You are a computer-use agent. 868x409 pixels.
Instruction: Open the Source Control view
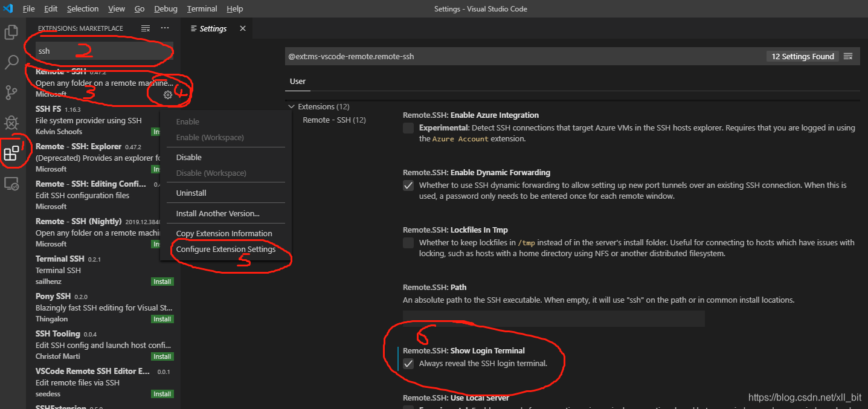point(11,92)
